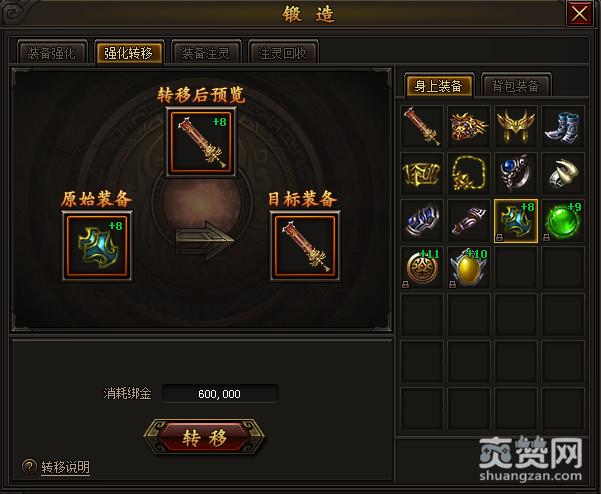Viewport: 601px width, 494px height.
Task: Select the golden belt item
Action: click(422, 174)
